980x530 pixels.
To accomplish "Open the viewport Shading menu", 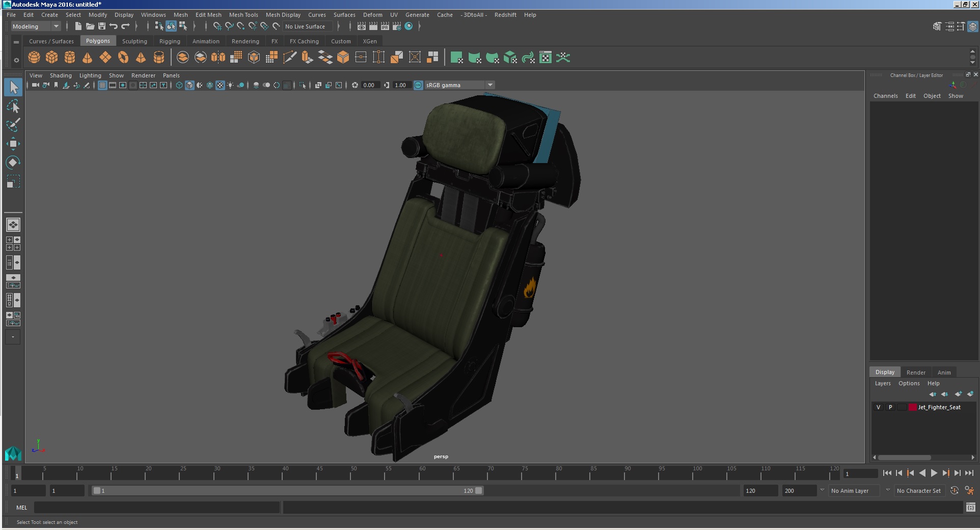I will tap(61, 75).
